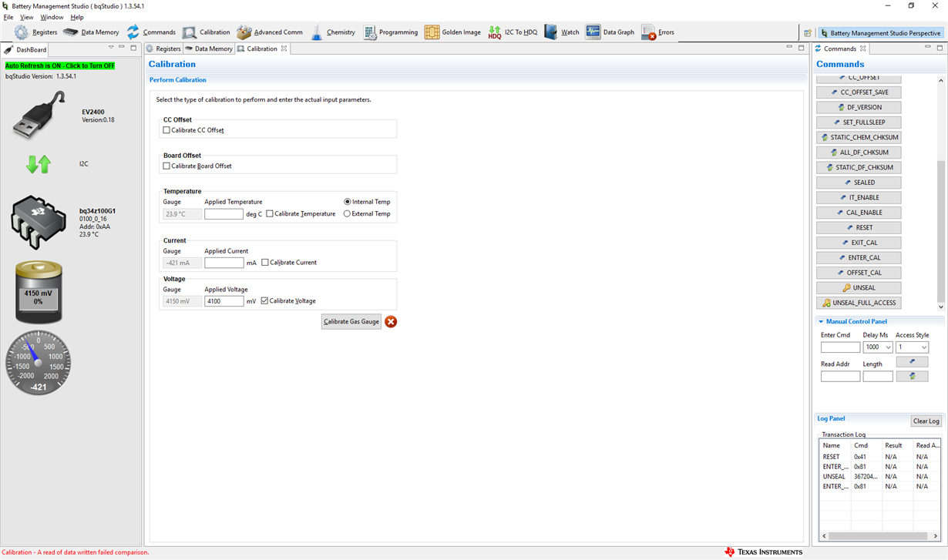Viewport: 948px width, 560px height.
Task: Send the RESET command
Action: (x=859, y=228)
